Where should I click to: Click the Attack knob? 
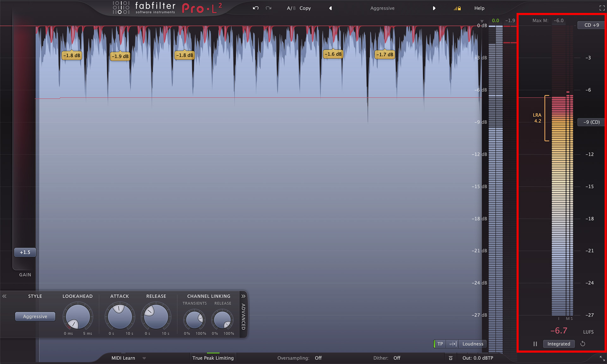(120, 317)
